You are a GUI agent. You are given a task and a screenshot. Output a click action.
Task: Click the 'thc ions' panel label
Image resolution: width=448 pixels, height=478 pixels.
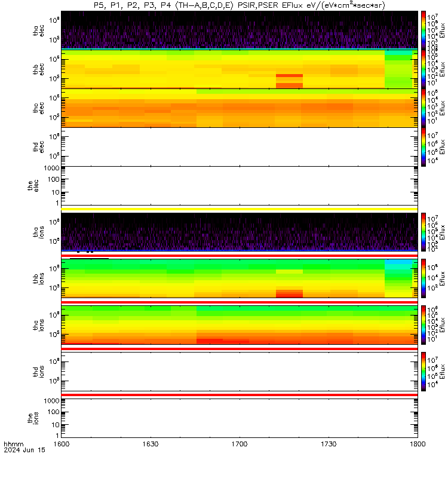(38, 325)
